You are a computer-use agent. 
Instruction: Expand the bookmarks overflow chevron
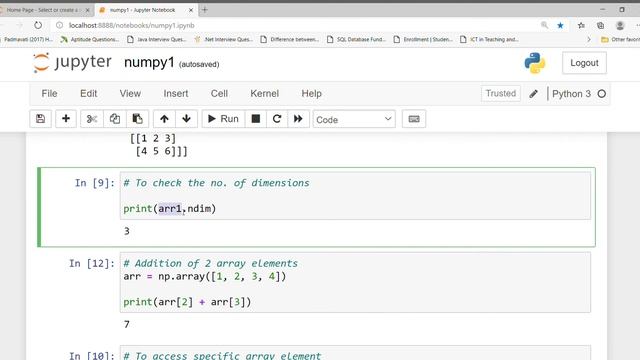point(589,40)
